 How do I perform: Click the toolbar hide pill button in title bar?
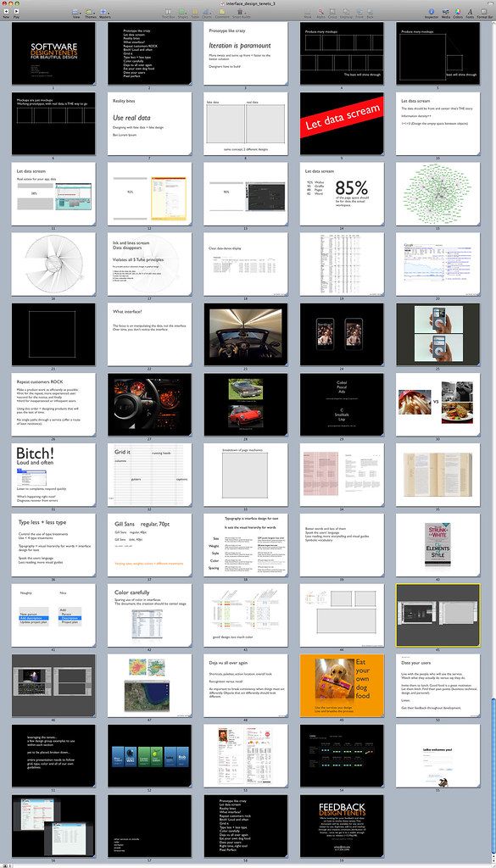[x=489, y=3]
